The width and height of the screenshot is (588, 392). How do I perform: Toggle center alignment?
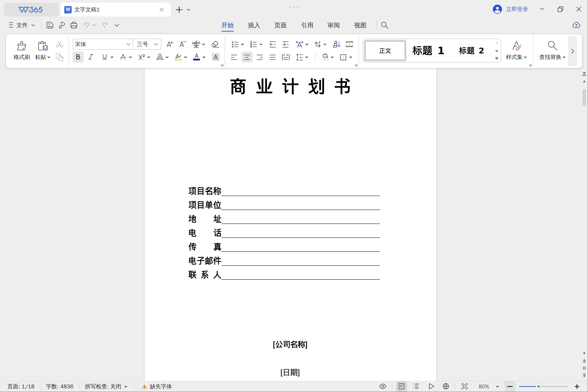[x=247, y=57]
